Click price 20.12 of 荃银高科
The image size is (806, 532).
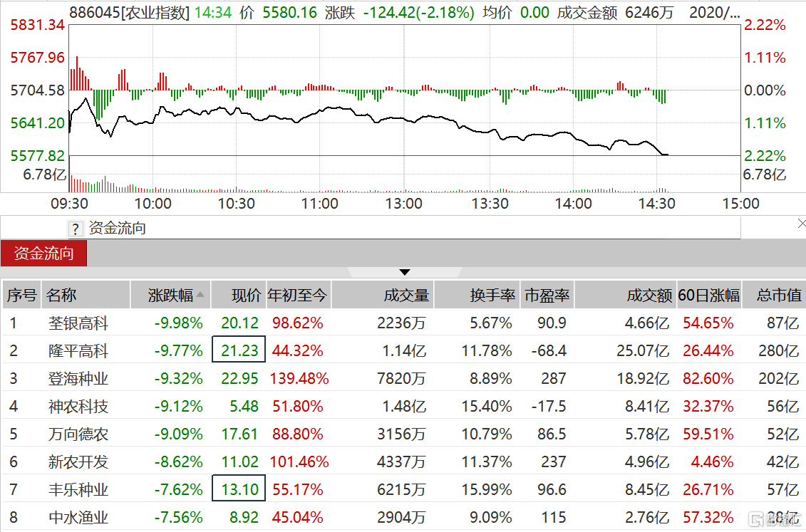click(x=239, y=323)
